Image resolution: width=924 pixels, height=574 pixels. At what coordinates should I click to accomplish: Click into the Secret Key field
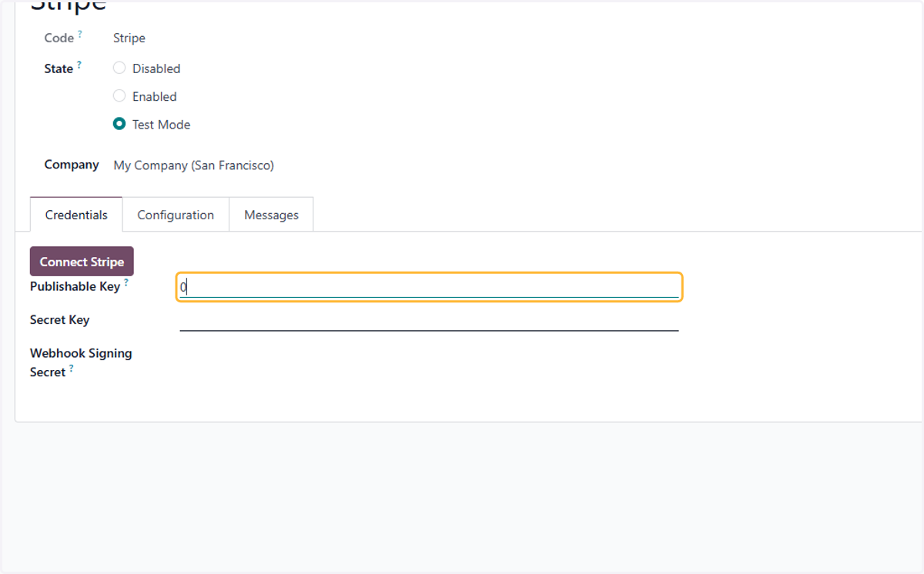tap(429, 320)
